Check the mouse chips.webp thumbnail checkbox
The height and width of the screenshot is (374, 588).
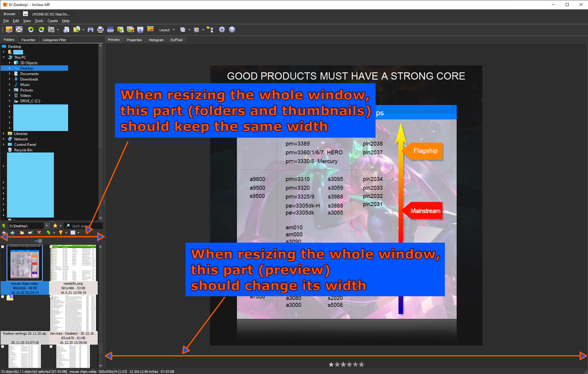[3, 247]
